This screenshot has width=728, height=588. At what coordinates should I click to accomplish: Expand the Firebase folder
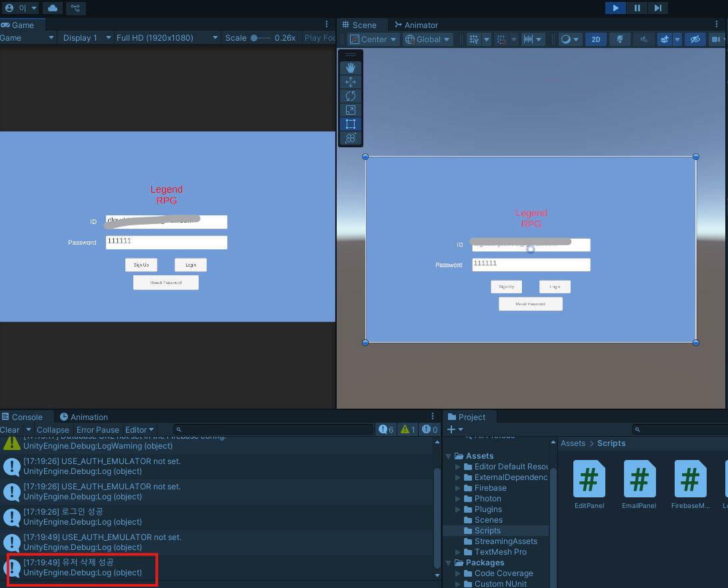(458, 488)
